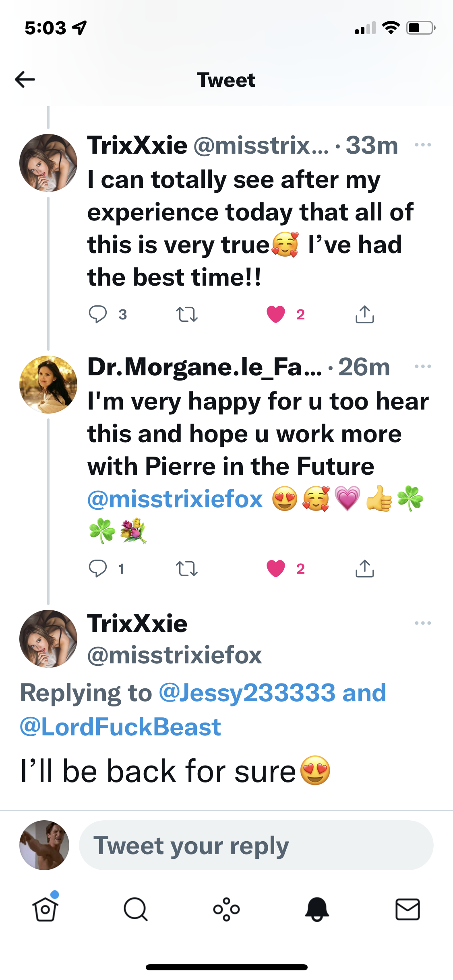Reply to Dr.Morgane's tweet

point(98,568)
